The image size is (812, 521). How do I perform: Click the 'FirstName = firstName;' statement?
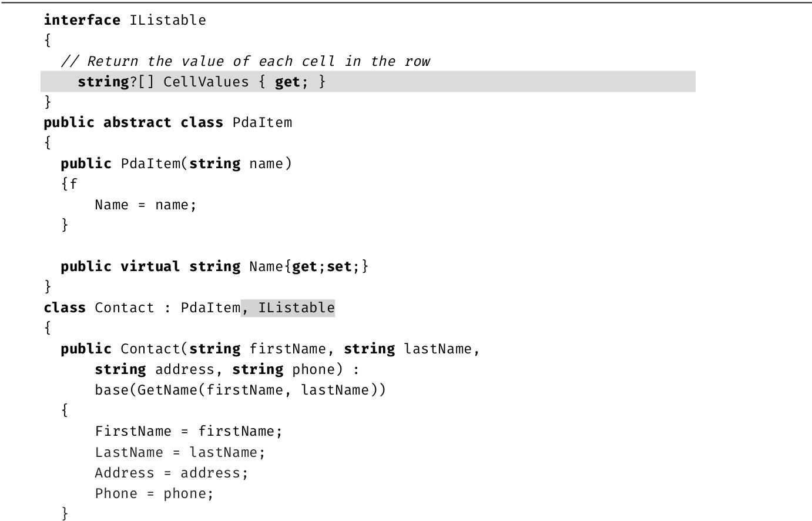(189, 431)
